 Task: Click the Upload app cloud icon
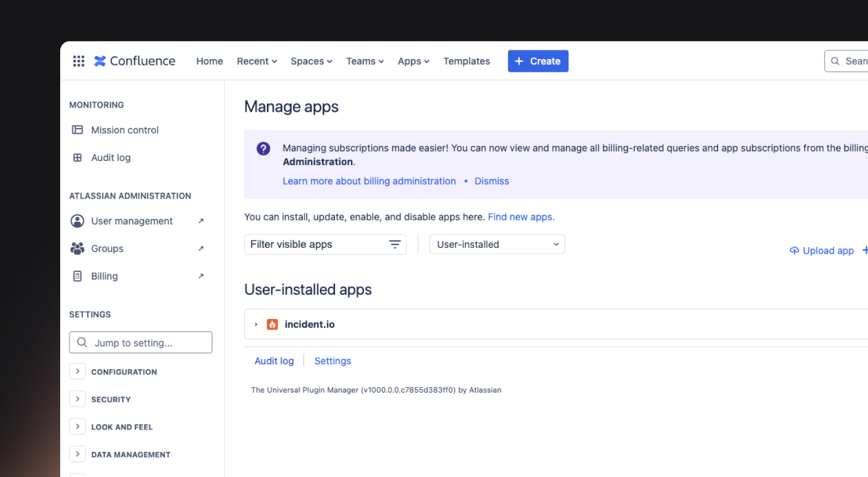pyautogui.click(x=795, y=251)
